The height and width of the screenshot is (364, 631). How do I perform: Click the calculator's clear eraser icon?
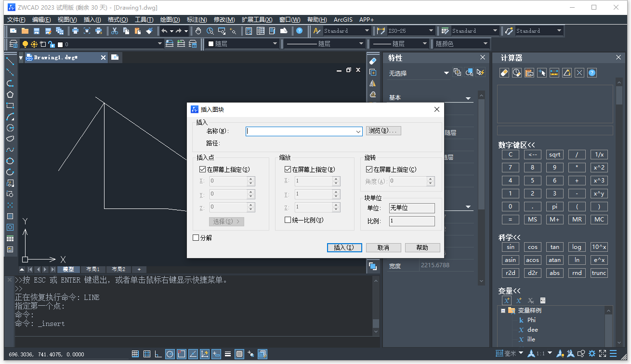point(504,73)
